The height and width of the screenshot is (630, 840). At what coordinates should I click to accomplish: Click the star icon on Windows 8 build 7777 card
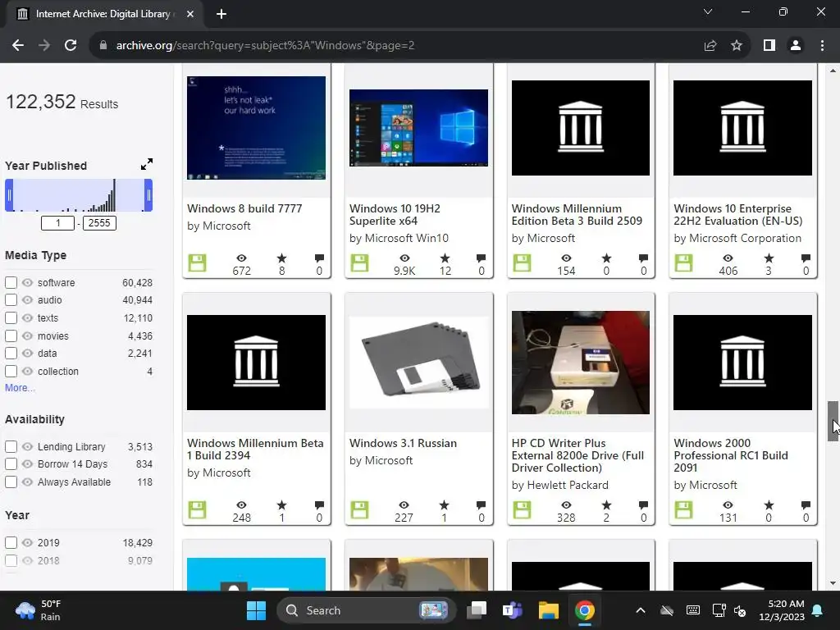coord(282,258)
